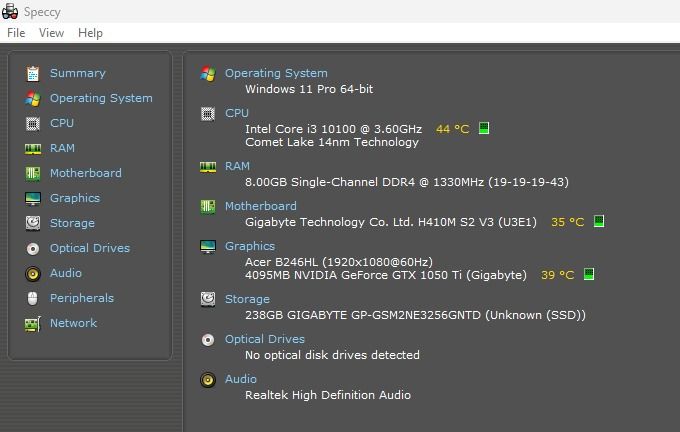Select CPU in the sidebar
Screen dimensions: 680x432
click(62, 123)
